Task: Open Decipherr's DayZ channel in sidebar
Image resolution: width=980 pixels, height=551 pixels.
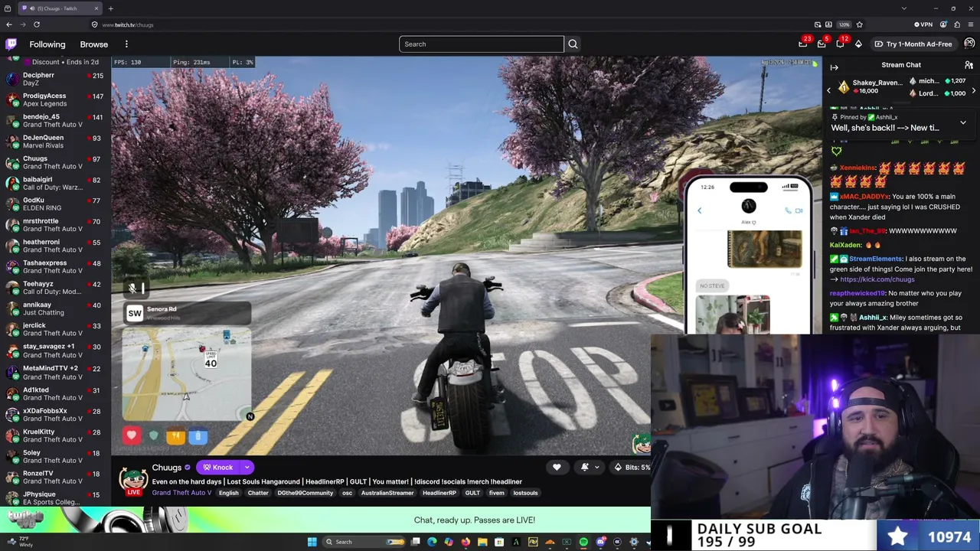Action: pos(54,79)
